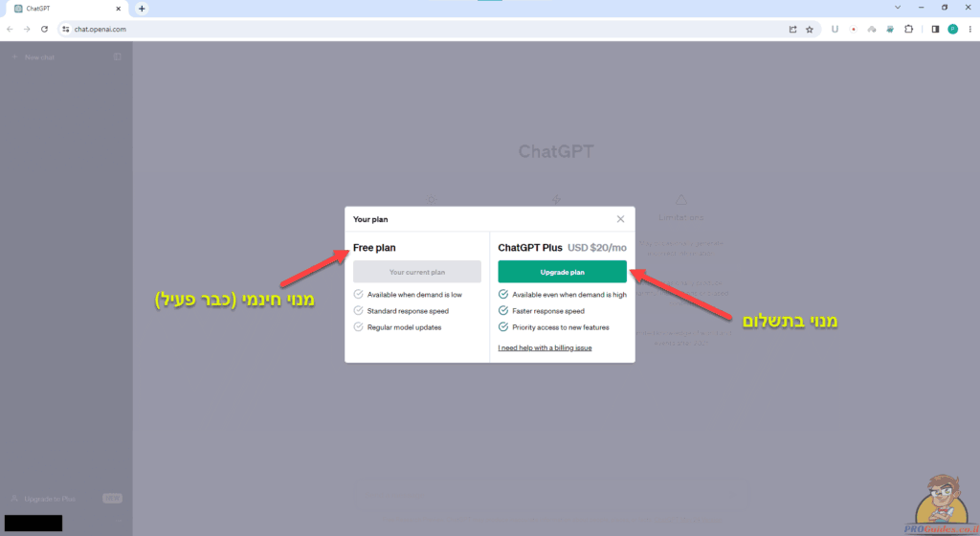Screen dimensions: 980x536
Task: Toggle the browser side panel icon
Action: 935,30
